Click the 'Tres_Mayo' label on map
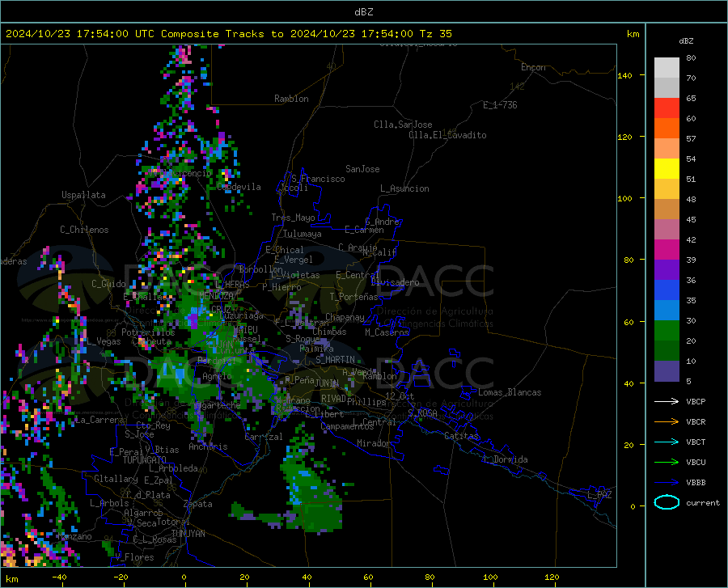The width and height of the screenshot is (728, 588). 293,218
